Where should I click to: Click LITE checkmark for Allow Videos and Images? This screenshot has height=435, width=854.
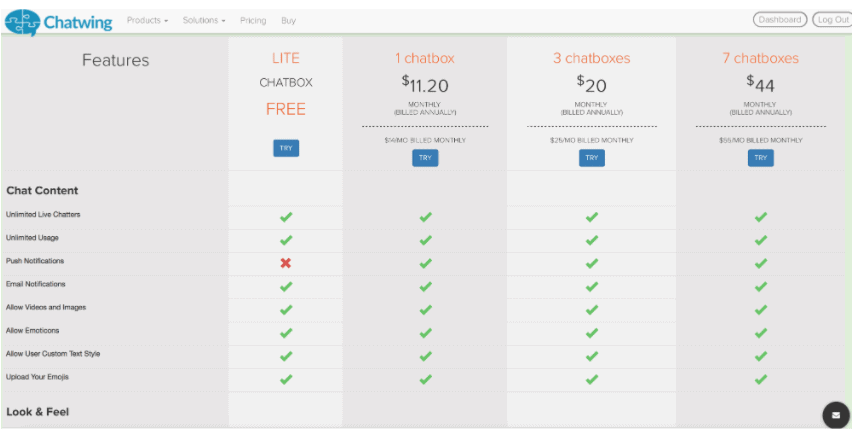click(286, 310)
